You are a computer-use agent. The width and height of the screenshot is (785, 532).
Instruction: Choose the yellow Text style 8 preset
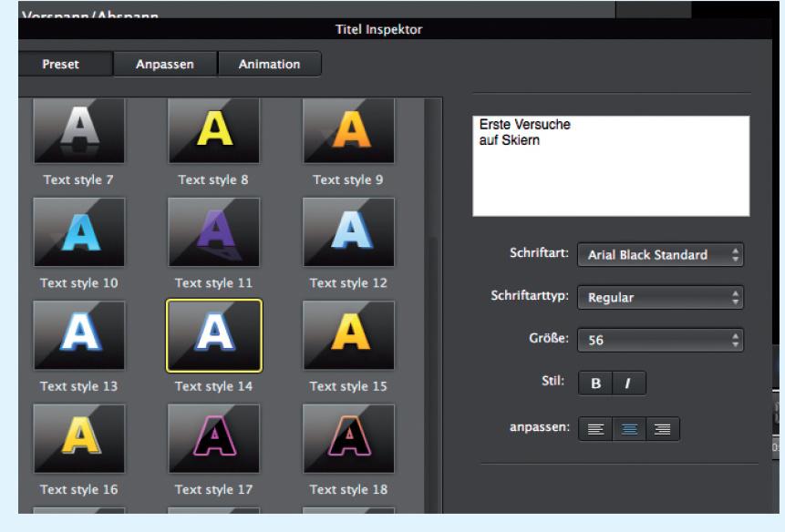point(213,130)
